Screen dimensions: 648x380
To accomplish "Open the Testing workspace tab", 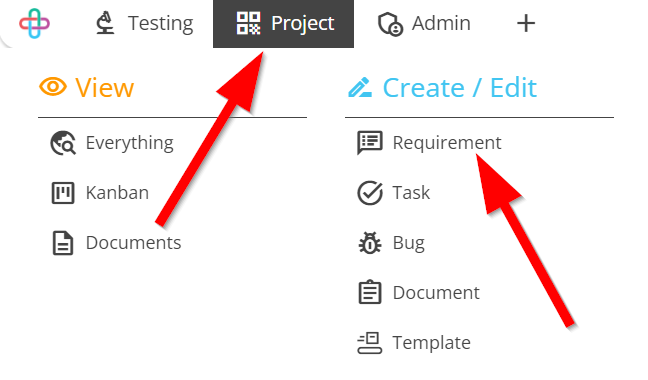I will pyautogui.click(x=144, y=23).
